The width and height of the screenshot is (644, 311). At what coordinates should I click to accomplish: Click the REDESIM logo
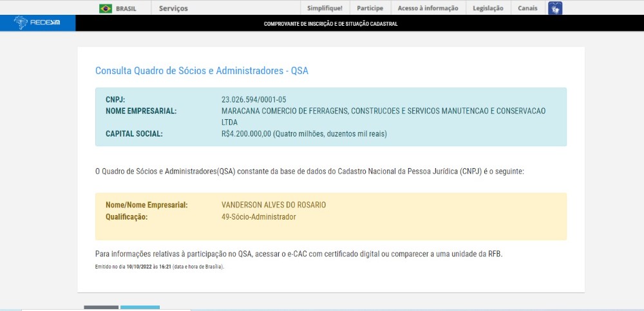[x=37, y=24]
